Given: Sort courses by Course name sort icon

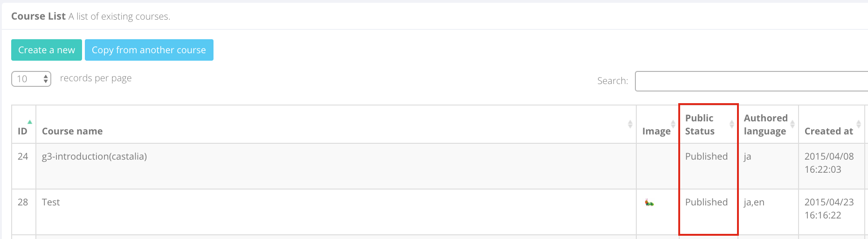Looking at the screenshot, I should (630, 124).
